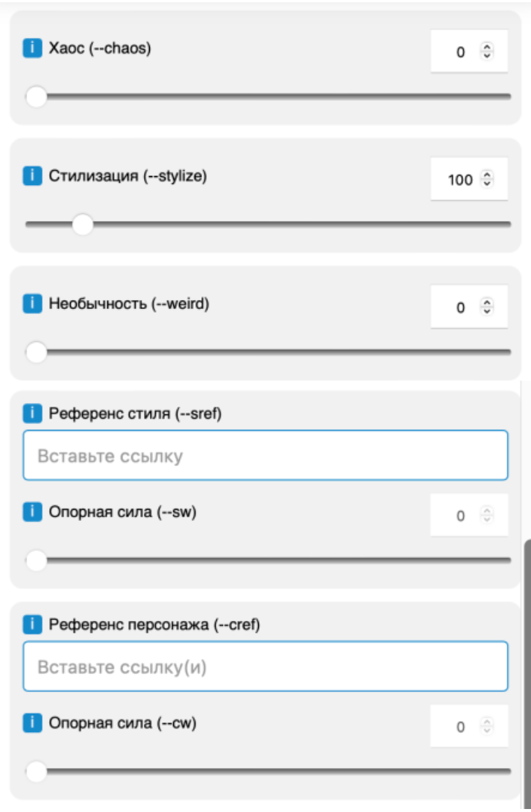531x812 pixels.
Task: Click the Необычность slider handle
Action: [x=36, y=352]
